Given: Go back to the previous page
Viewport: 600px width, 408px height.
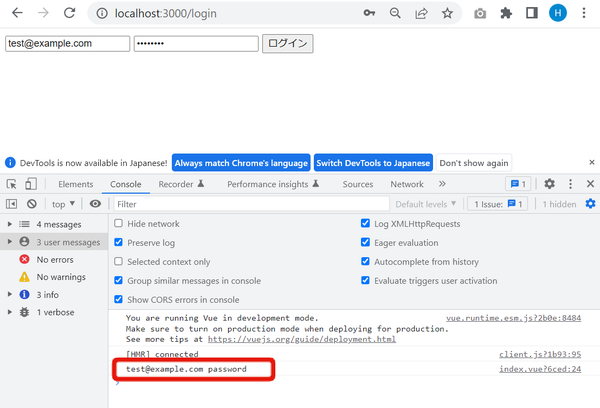Looking at the screenshot, I should (18, 13).
